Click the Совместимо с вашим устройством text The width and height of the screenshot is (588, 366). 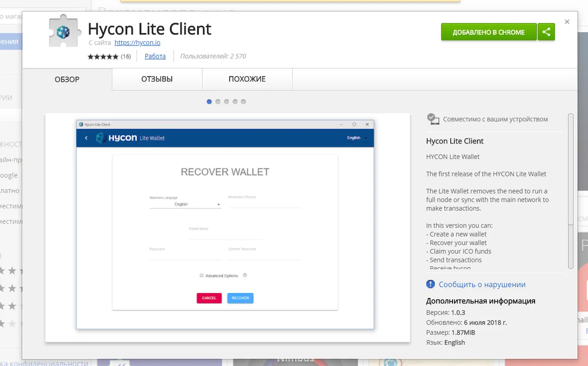[495, 119]
